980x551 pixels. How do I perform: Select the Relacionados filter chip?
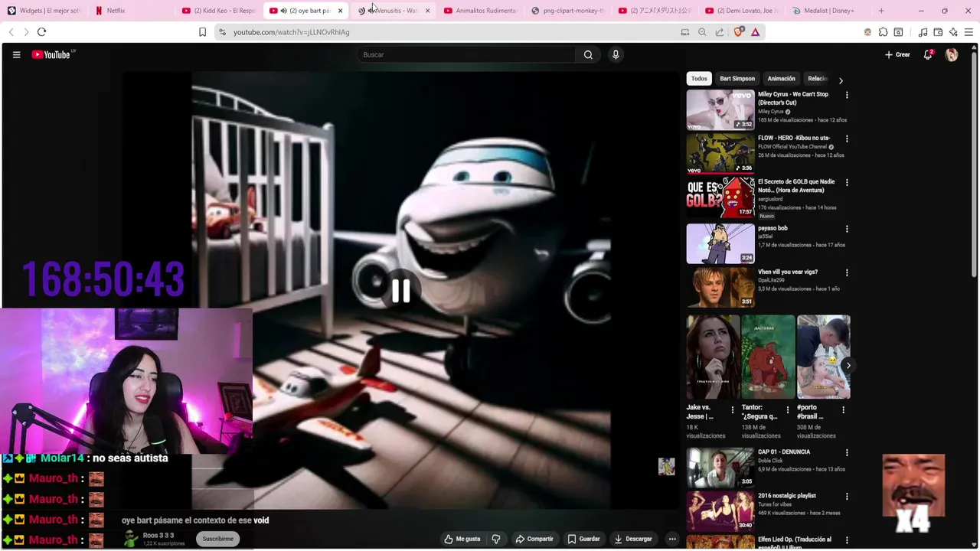pyautogui.click(x=818, y=79)
